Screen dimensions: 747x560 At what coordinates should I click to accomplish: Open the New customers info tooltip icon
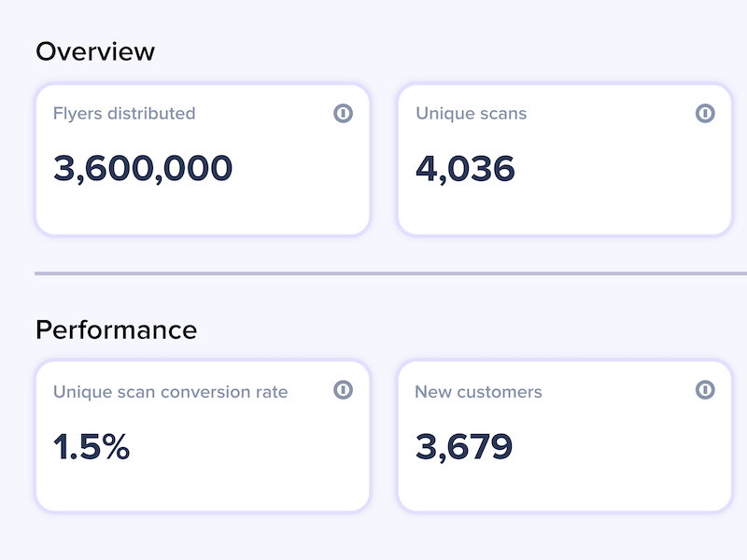pyautogui.click(x=705, y=389)
